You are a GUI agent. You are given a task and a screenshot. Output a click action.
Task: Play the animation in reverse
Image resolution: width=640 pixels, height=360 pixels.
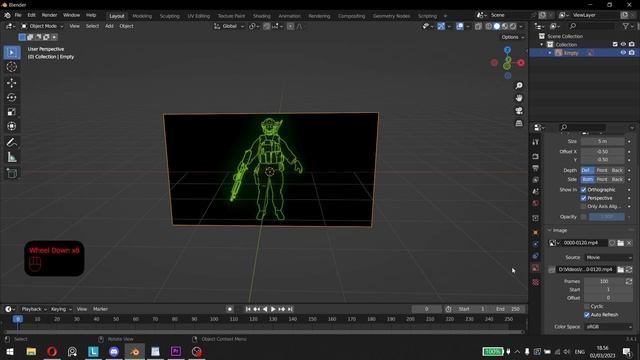[x=265, y=309]
